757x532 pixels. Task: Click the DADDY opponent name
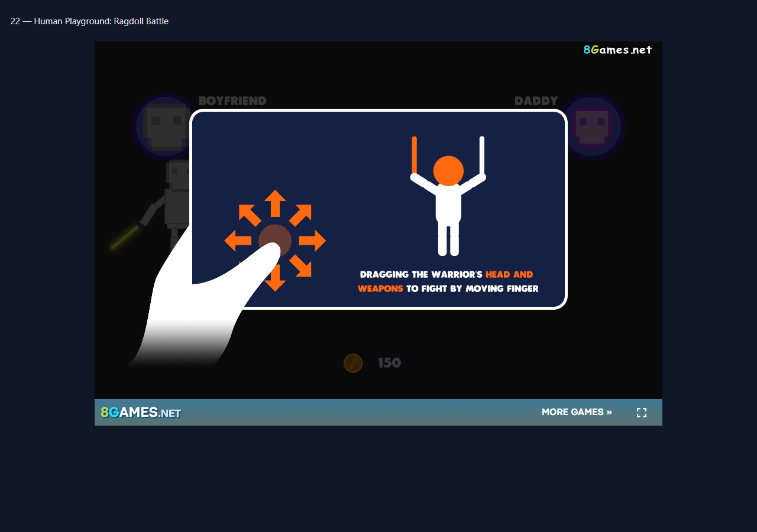pos(536,101)
